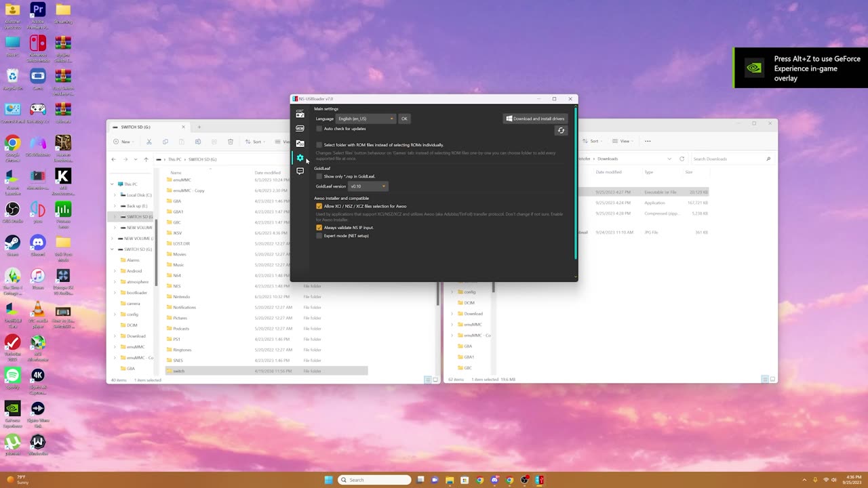The width and height of the screenshot is (868, 488).
Task: Open the GoldLeaf version dropdown v0.10
Action: coord(368,186)
